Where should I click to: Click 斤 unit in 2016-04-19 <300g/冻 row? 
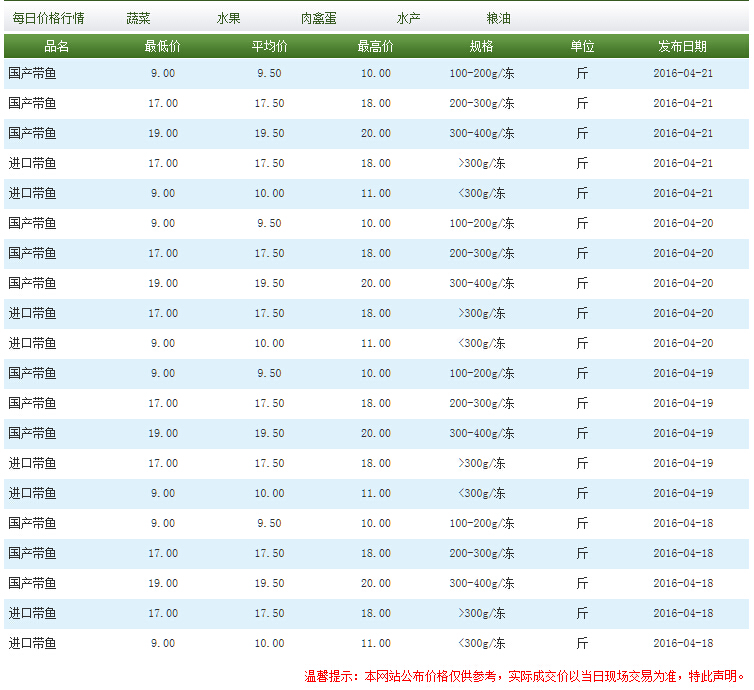(582, 493)
